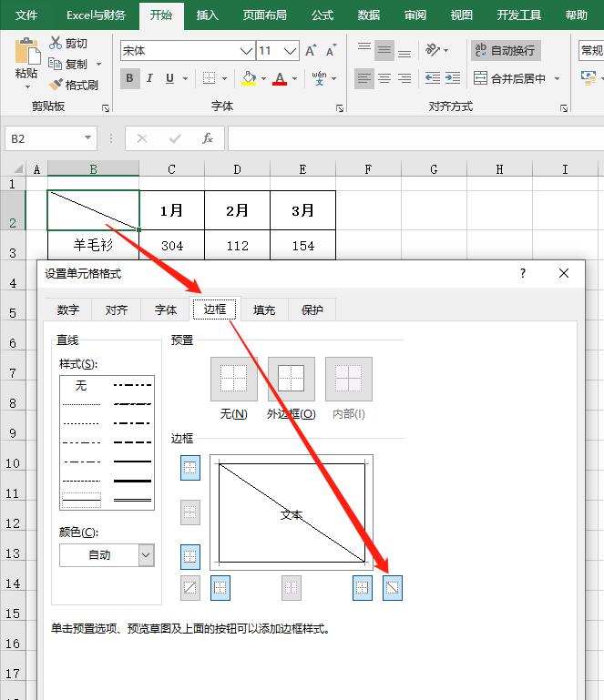Switch to Insert (插入) ribbon tab

pyautogui.click(x=208, y=15)
